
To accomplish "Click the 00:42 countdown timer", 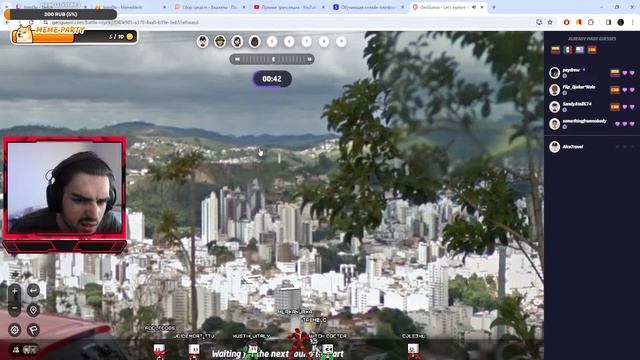I will [272, 79].
